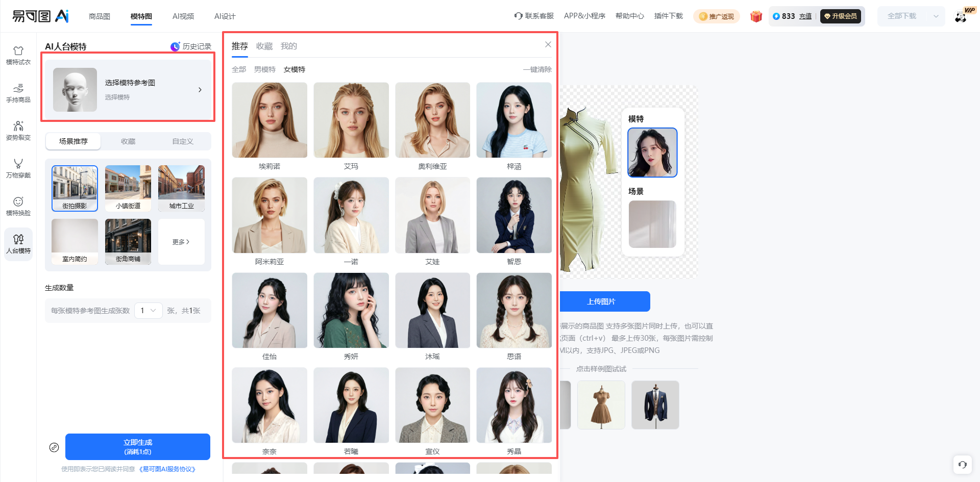
Task: Select the 小镇街道 scene thumbnail
Action: coord(128,188)
